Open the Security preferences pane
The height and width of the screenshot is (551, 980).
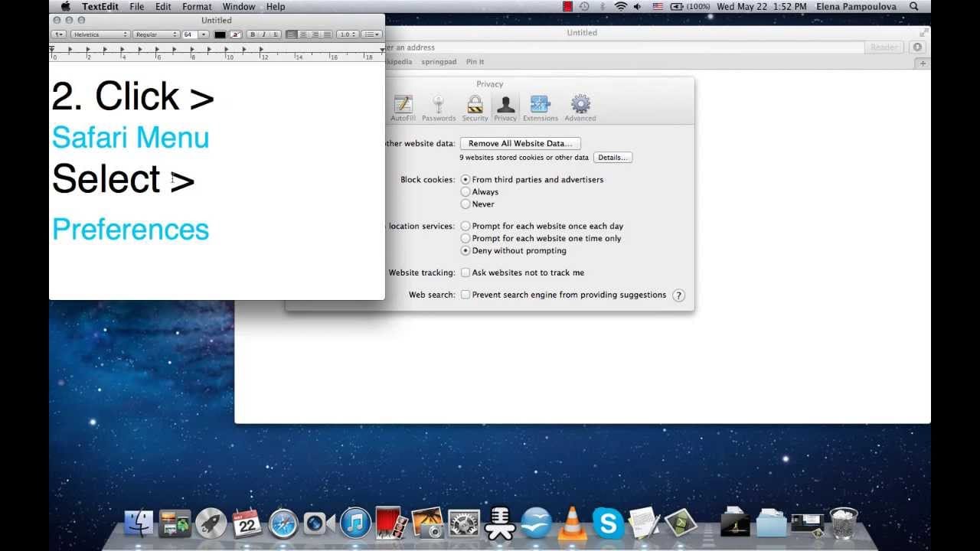[x=475, y=108]
